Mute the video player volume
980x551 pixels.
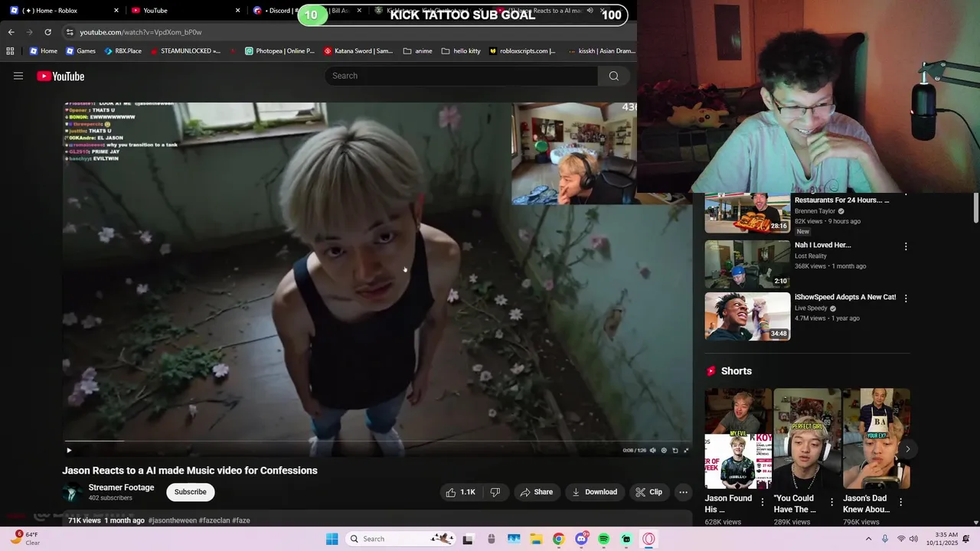pyautogui.click(x=652, y=450)
